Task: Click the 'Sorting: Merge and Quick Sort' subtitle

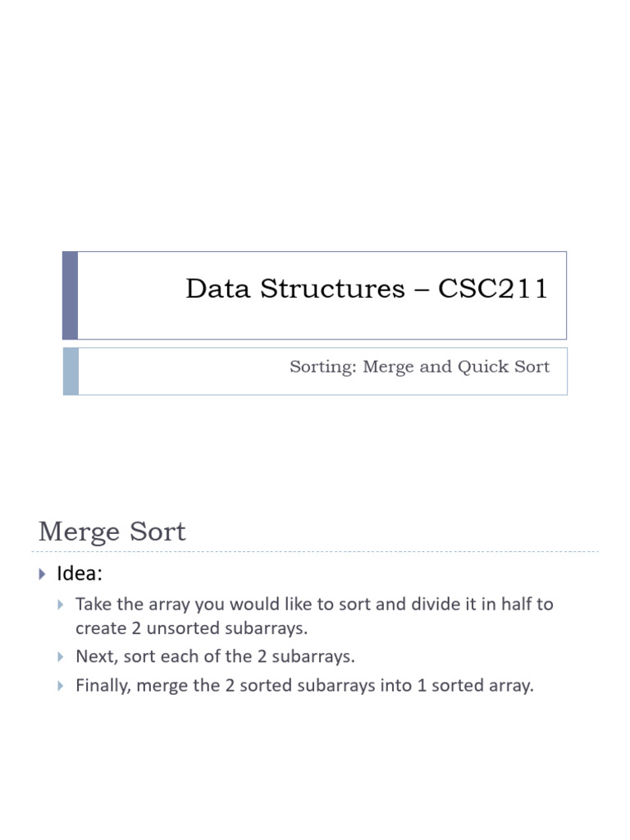Action: [x=419, y=367]
